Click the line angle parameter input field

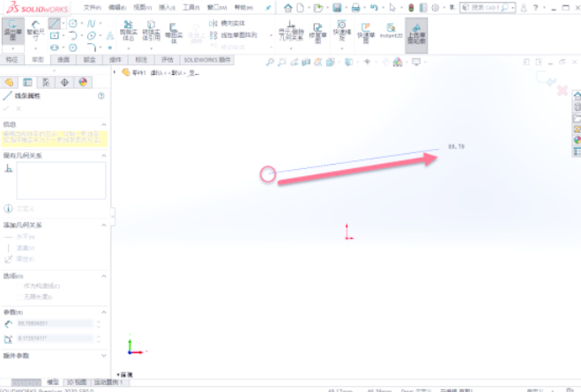(x=55, y=338)
